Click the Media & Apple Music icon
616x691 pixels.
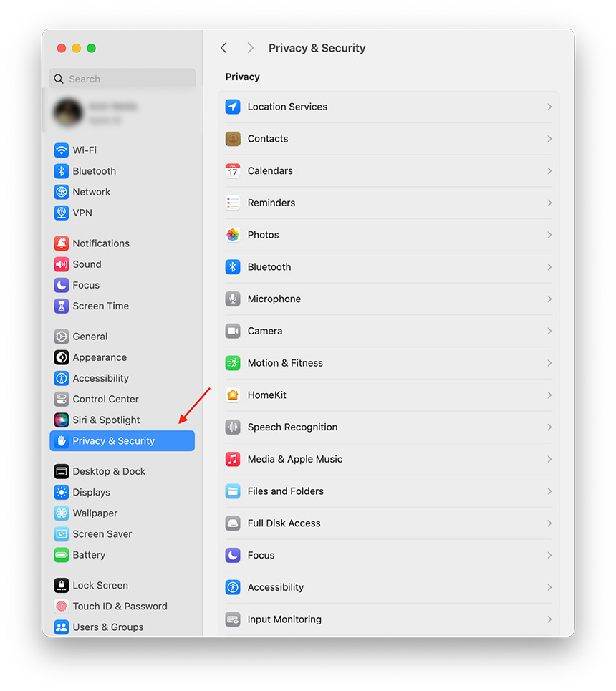coord(233,459)
